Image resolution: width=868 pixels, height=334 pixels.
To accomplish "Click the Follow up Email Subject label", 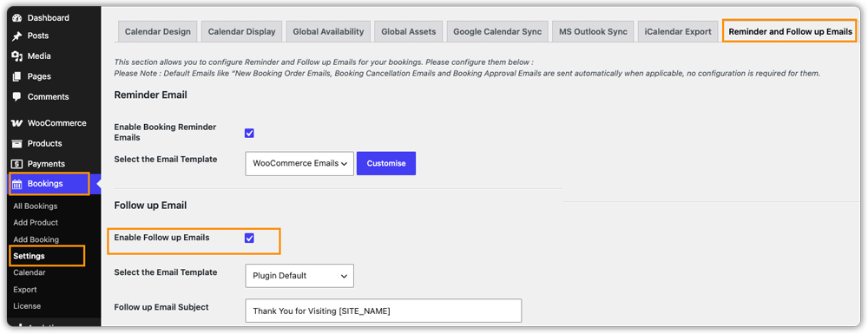I will pos(161,307).
